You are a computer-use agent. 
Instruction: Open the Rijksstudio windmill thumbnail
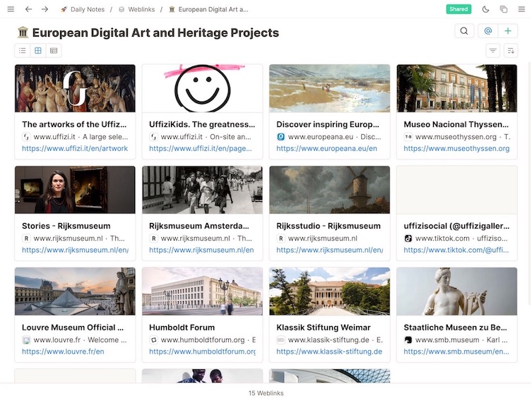pos(329,190)
